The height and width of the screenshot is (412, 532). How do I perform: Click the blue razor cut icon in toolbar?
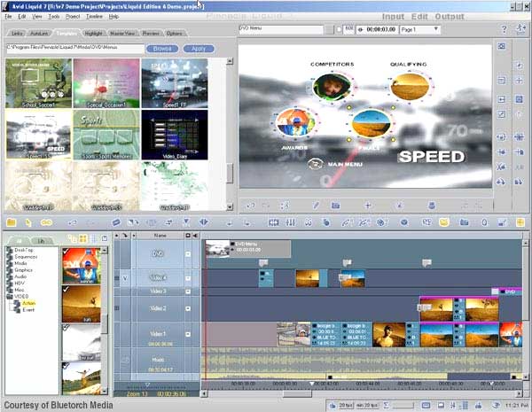[116, 222]
